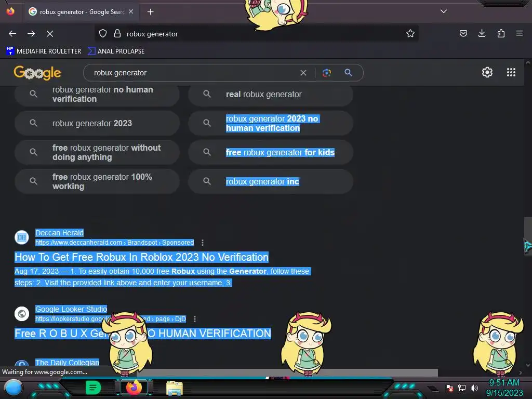Close the robux generator Google Search tab
Image resolution: width=532 pixels, height=399 pixels.
coord(131,11)
